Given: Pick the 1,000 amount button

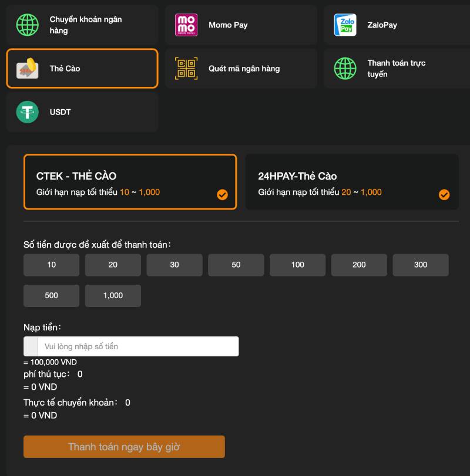Looking at the screenshot, I should (x=113, y=295).
